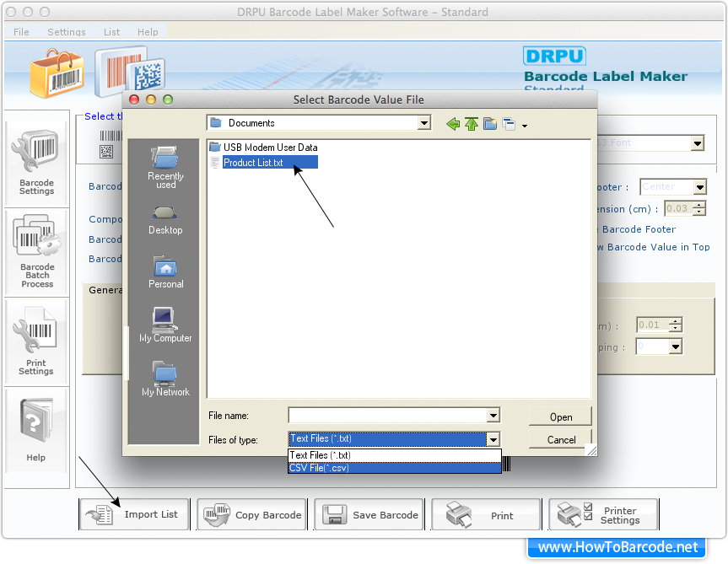Open Print Settings in the sidebar
The width and height of the screenshot is (728, 564).
click(x=36, y=342)
